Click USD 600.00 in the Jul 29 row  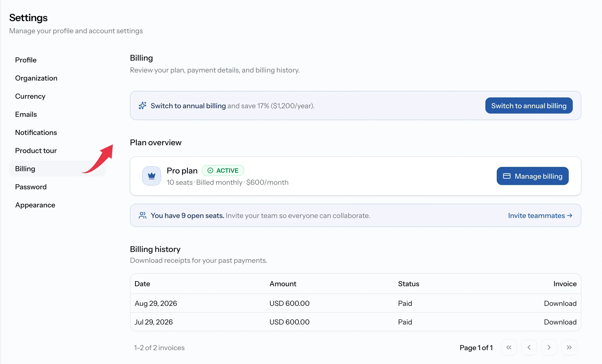tap(289, 322)
